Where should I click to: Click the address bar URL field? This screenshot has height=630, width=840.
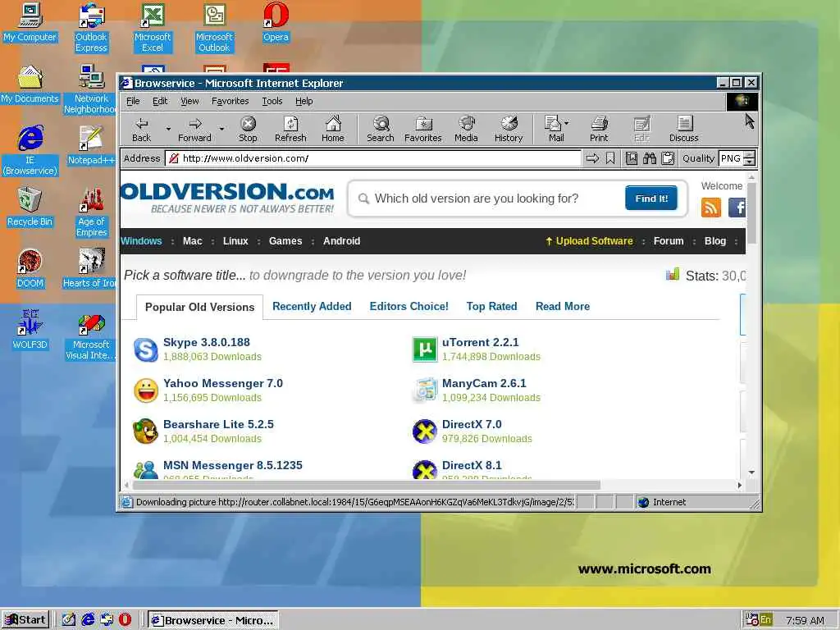[x=373, y=158]
